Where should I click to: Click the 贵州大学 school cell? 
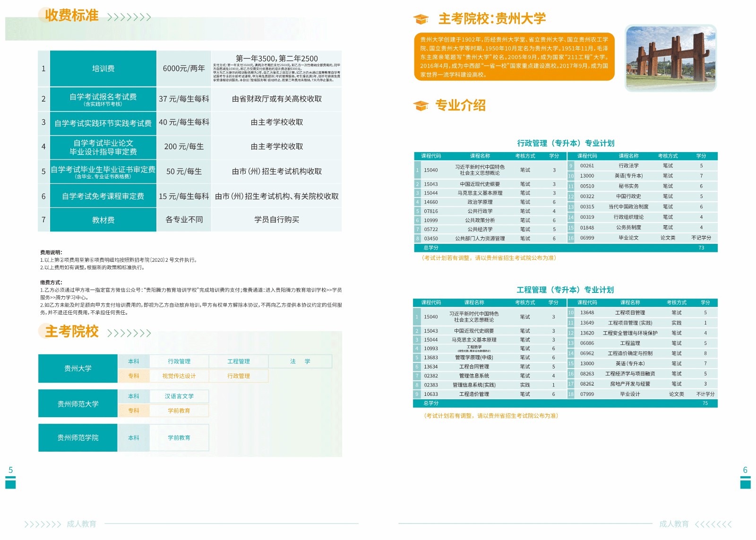78,369
